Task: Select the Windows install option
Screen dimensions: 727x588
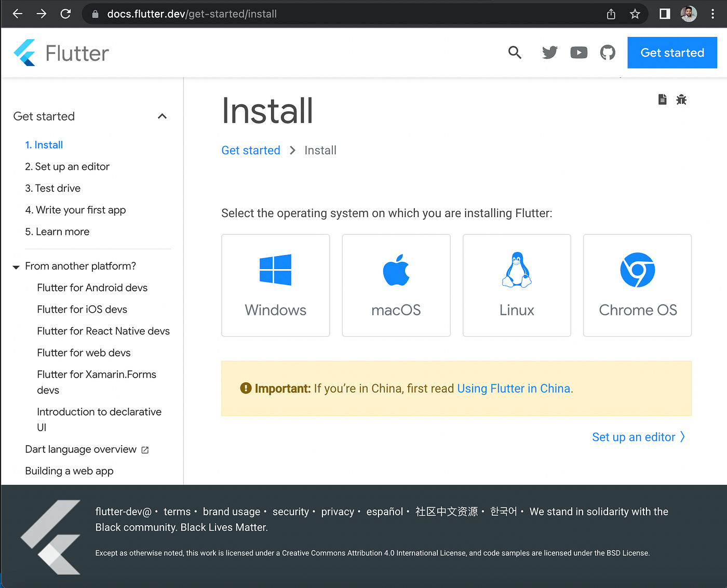Action: pyautogui.click(x=275, y=285)
